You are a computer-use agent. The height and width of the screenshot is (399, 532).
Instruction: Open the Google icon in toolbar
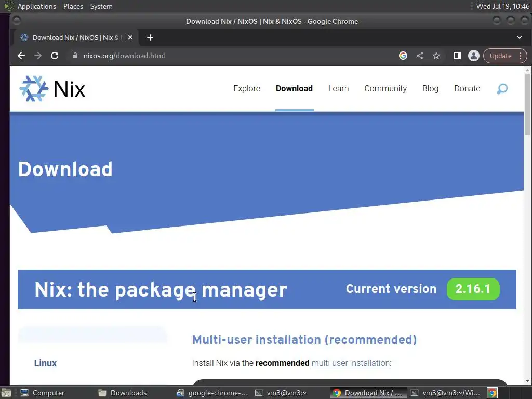pos(403,56)
